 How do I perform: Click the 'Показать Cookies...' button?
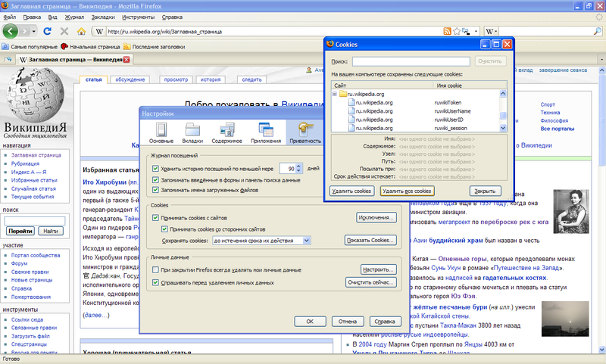point(370,240)
